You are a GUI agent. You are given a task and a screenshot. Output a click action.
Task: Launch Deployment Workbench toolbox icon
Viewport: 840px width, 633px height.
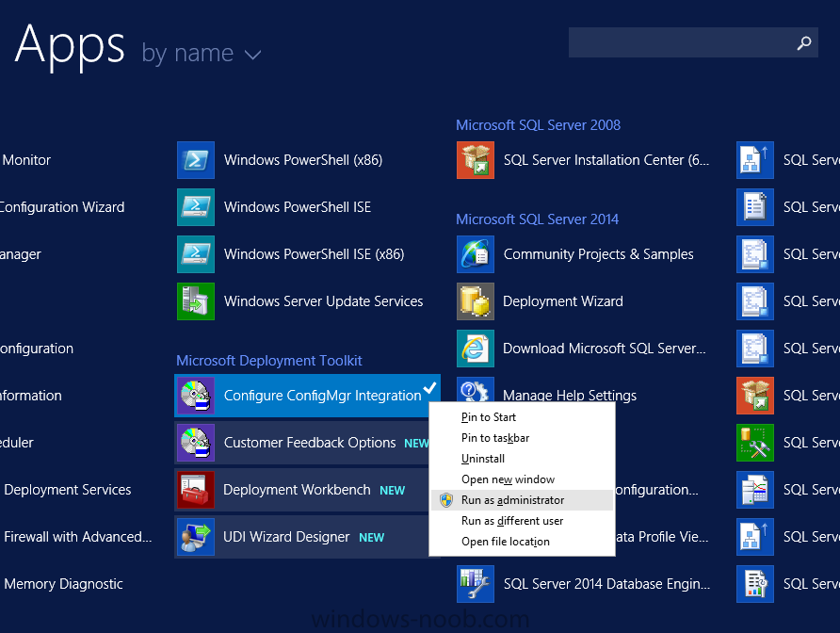[x=196, y=490]
